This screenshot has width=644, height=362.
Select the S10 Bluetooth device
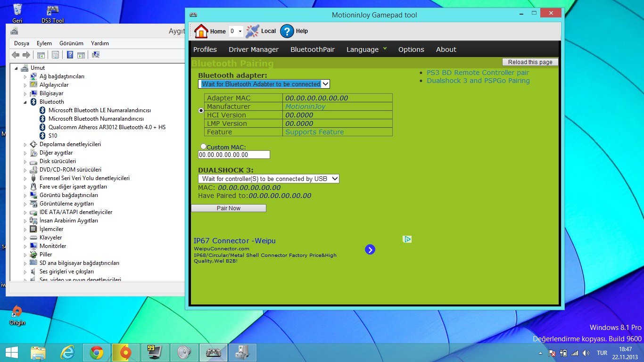[x=52, y=136]
